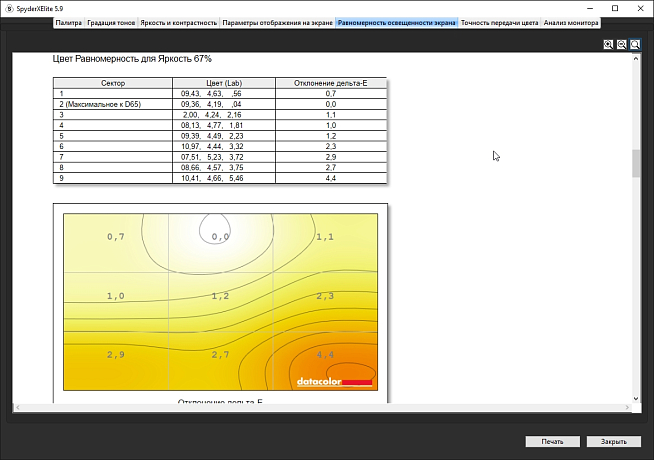Click the zoom out magnifier icon
This screenshot has height=460, width=654.
pyautogui.click(x=621, y=45)
